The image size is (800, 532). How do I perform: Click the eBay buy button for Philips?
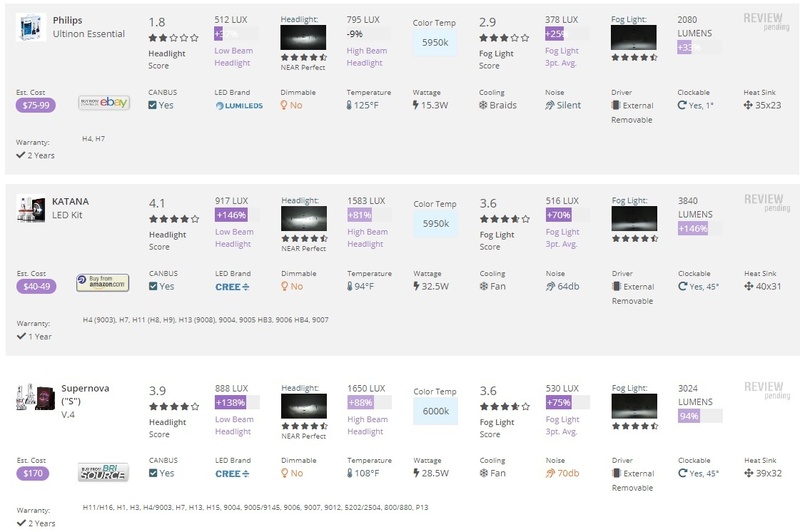click(x=104, y=103)
